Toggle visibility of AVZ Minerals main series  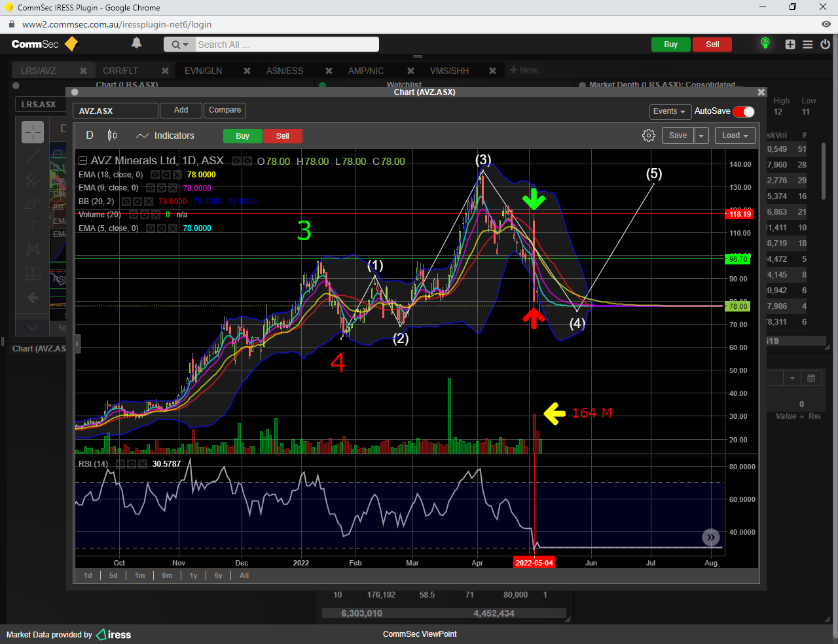coord(236,161)
